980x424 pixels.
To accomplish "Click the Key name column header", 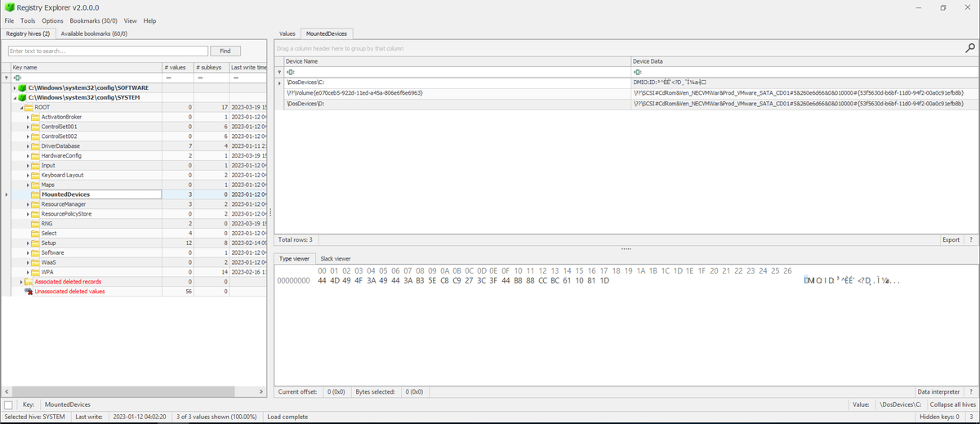I will [x=86, y=67].
